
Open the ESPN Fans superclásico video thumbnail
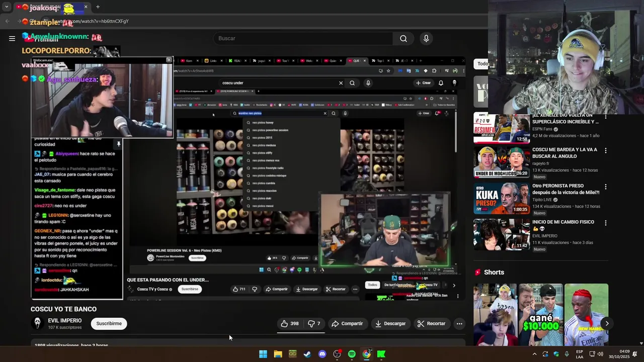(502, 128)
